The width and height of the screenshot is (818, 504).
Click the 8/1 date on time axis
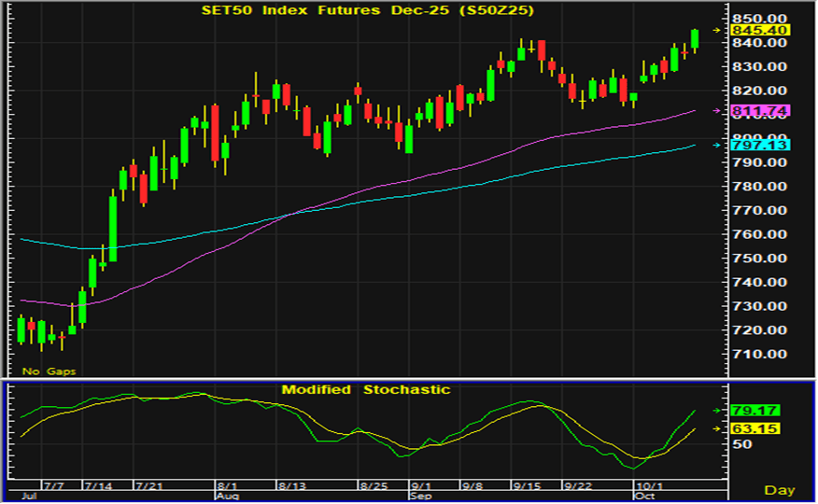tap(227, 486)
